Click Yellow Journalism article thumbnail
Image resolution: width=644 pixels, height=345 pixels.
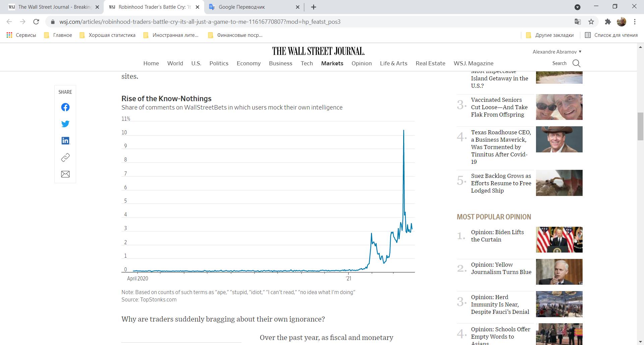[x=559, y=272]
